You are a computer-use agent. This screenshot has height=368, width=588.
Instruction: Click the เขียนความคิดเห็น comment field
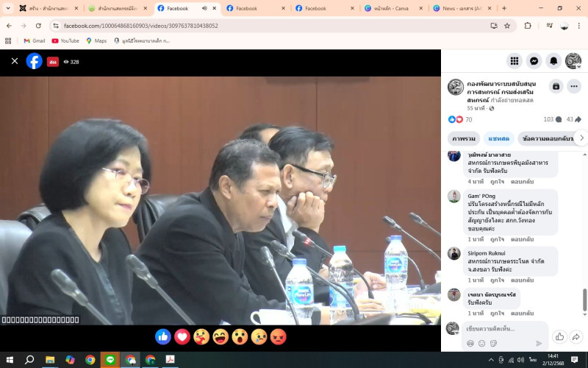pos(504,328)
